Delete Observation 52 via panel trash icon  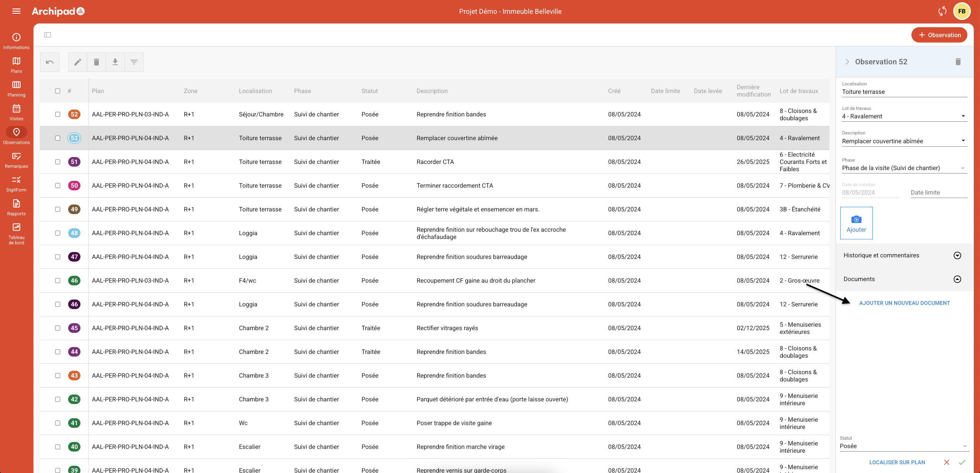click(x=958, y=62)
